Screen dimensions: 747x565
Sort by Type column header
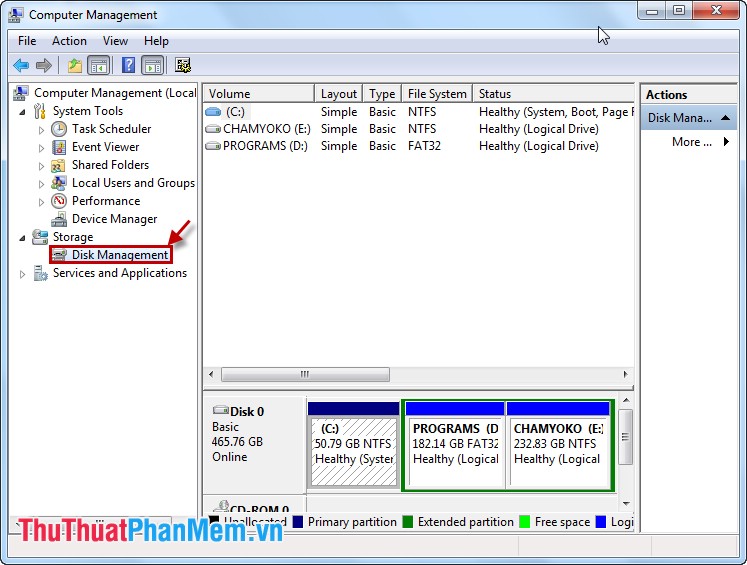382,94
